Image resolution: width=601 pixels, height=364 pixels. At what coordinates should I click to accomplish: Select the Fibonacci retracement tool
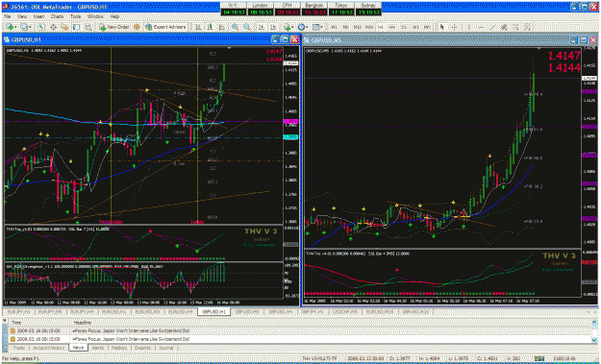point(516,27)
